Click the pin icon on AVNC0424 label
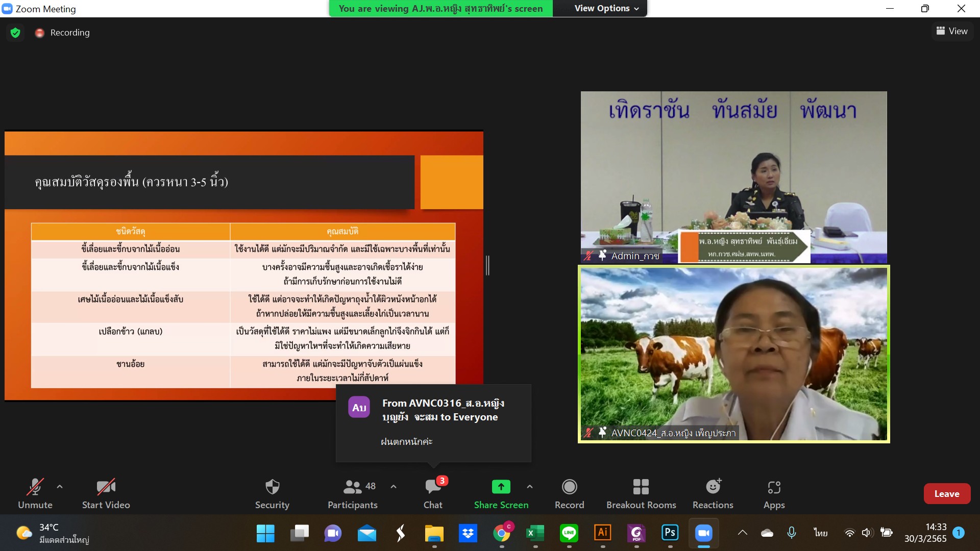This screenshot has width=980, height=551. (602, 432)
